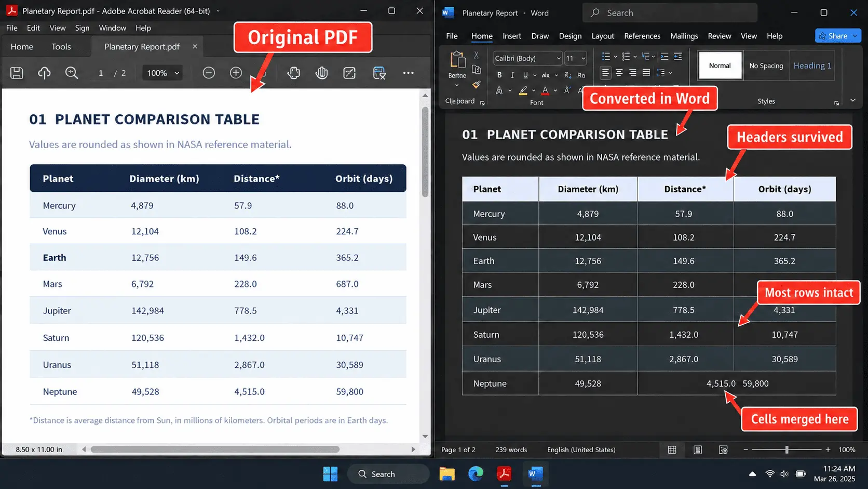Toggle Underline formatting in Word
This screenshot has height=489, width=868.
point(525,75)
